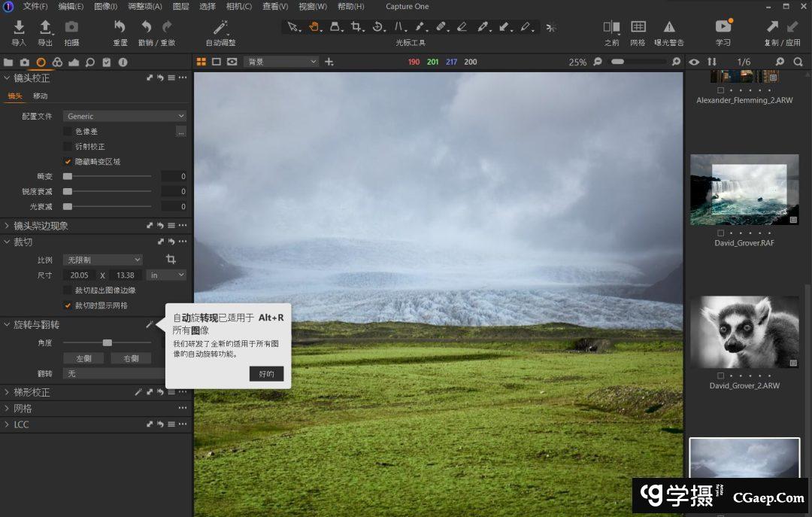Click the Auto Adjust (自动调整) magic wand
This screenshot has height=517, width=812.
[220, 28]
